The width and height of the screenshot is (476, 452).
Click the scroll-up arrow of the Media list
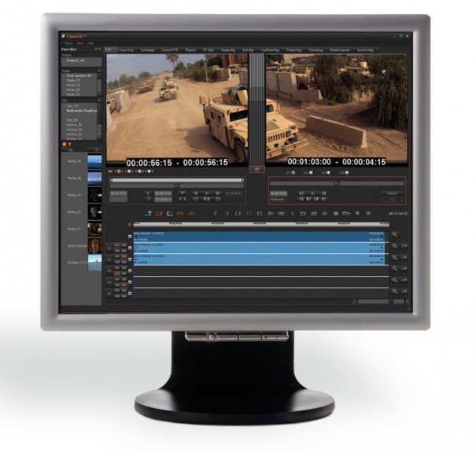tap(100, 70)
